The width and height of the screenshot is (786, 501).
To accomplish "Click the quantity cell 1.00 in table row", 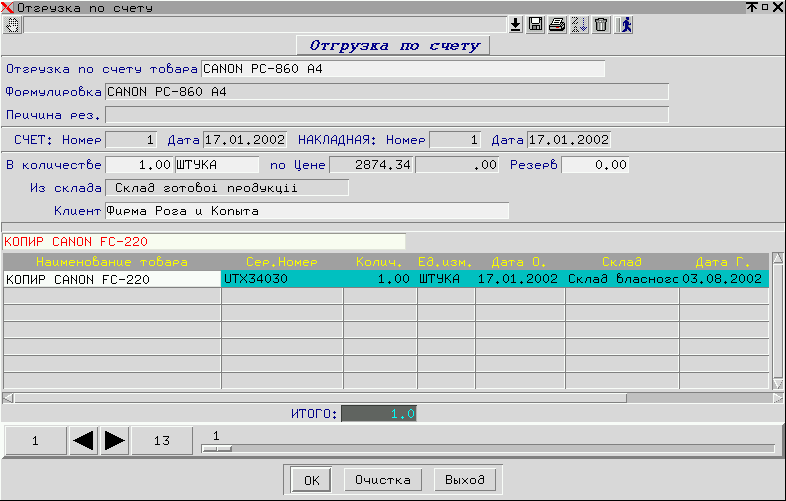I will 379,279.
